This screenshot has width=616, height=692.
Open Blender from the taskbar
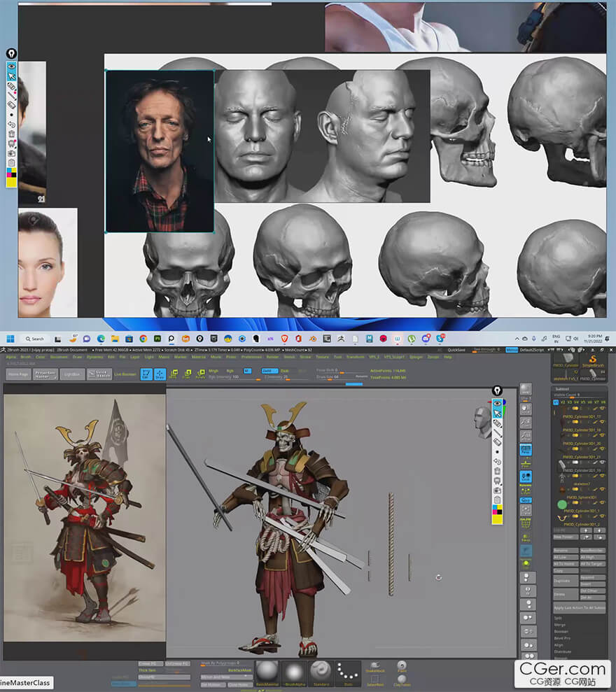coord(313,339)
